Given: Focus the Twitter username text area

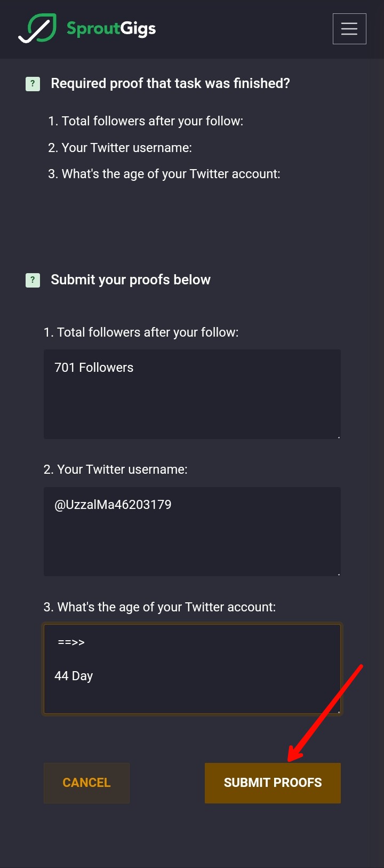Looking at the screenshot, I should point(192,531).
